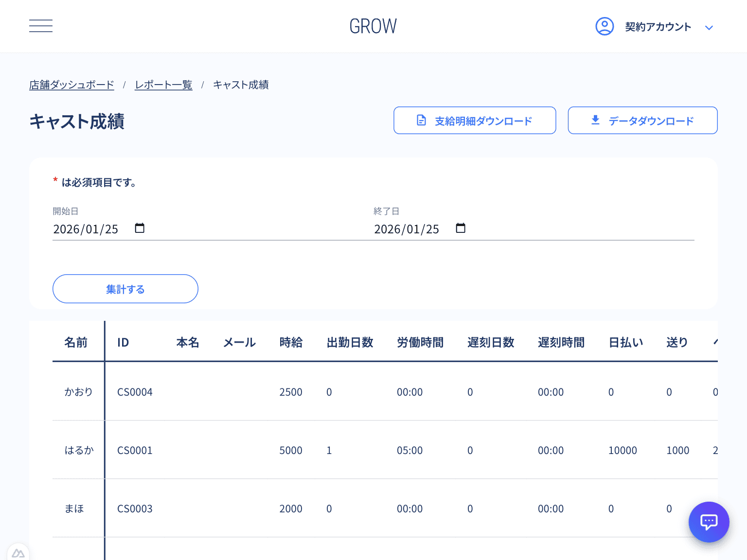
Task: Open the chat support bubble icon
Action: [709, 522]
